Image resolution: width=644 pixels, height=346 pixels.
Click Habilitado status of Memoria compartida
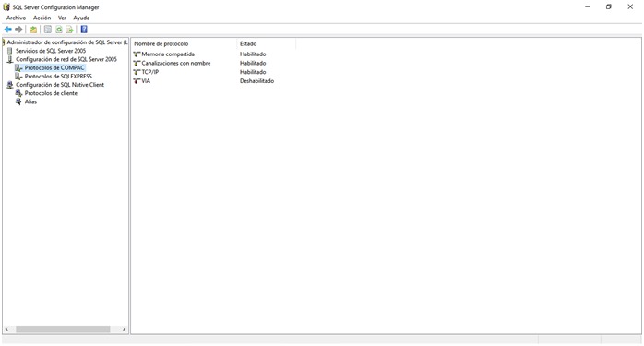click(253, 54)
